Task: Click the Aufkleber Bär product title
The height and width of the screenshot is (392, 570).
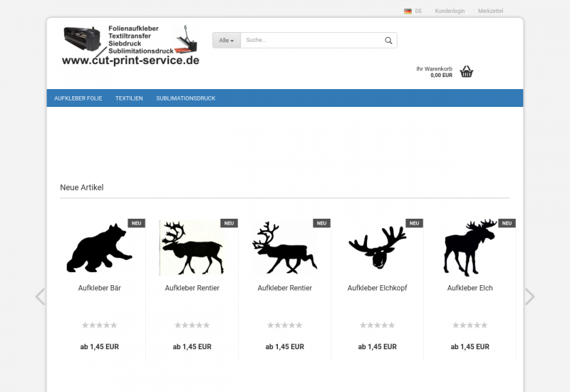Action: [x=99, y=288]
